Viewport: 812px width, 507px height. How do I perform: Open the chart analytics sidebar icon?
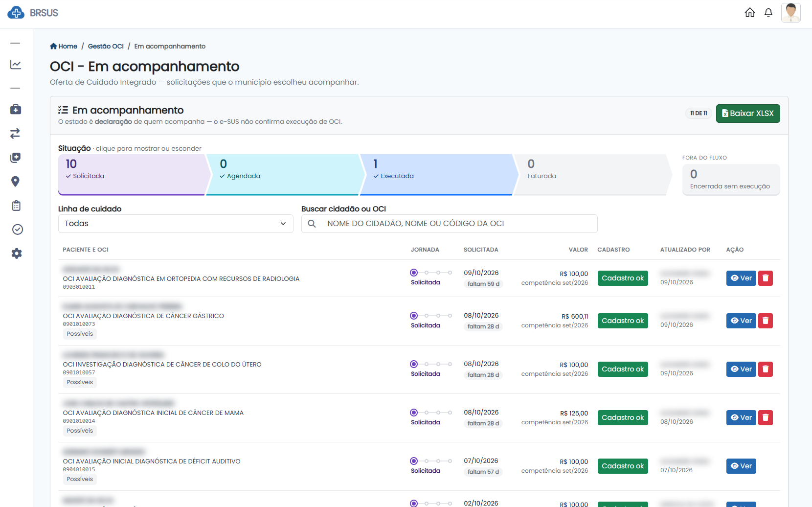16,65
